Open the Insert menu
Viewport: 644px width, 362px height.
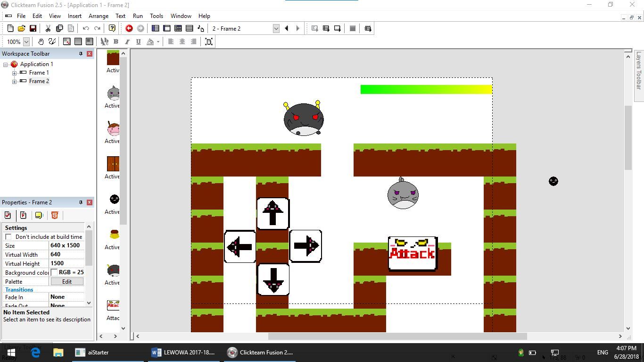point(74,16)
